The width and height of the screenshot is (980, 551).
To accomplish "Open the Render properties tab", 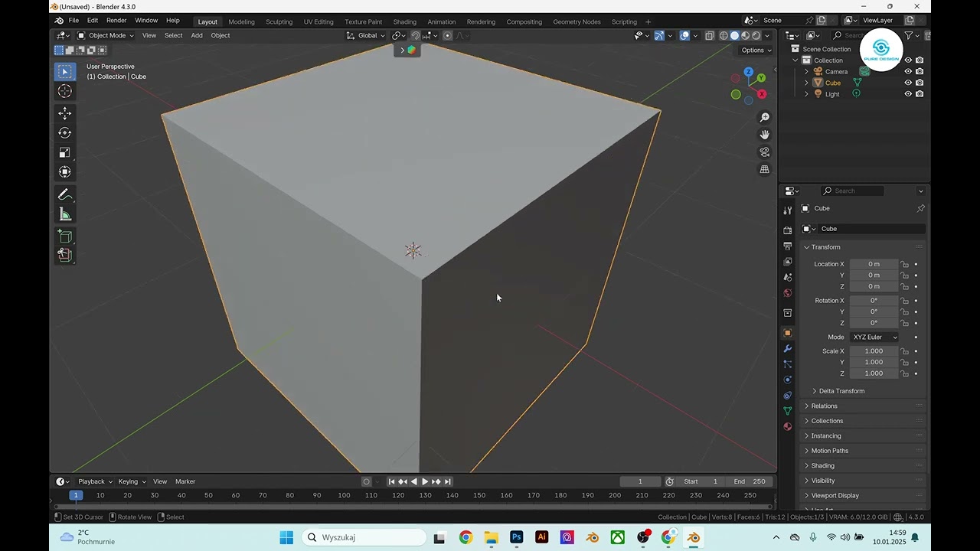I will pos(787,230).
